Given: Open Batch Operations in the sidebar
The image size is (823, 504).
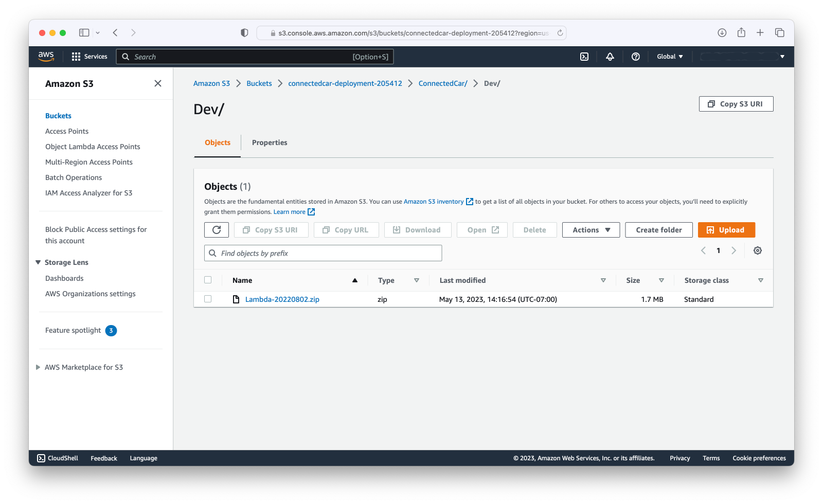Looking at the screenshot, I should coord(74,177).
